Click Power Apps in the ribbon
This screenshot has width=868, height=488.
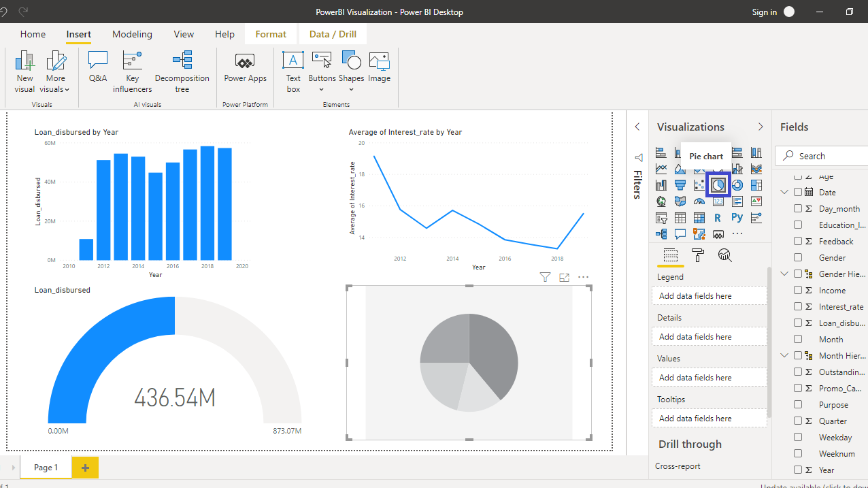click(245, 67)
